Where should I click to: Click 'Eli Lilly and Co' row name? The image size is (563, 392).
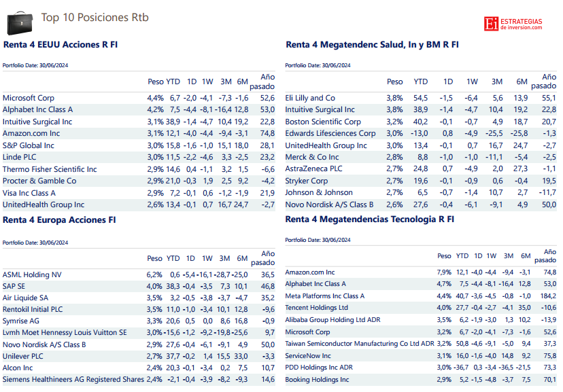310,98
